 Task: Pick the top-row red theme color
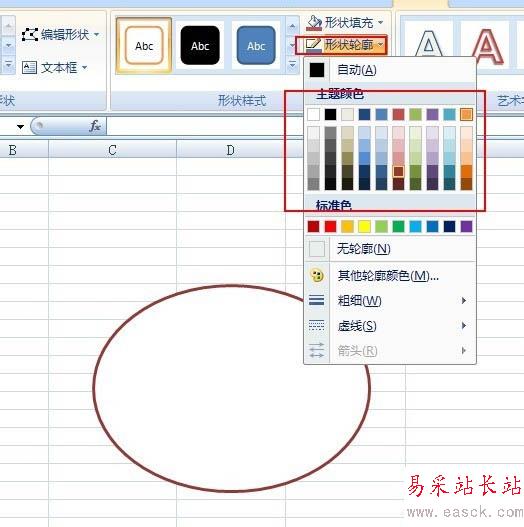pyautogui.click(x=398, y=114)
